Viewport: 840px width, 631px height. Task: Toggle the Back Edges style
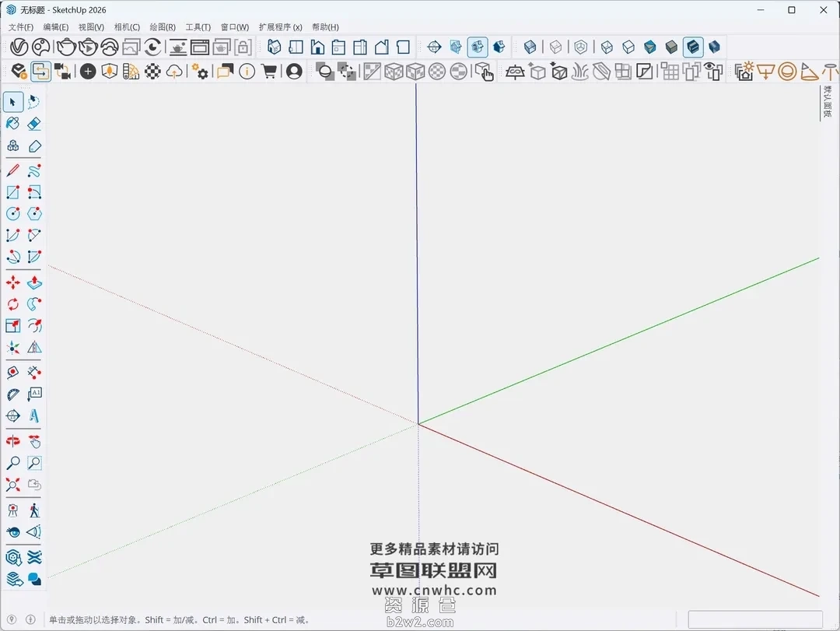555,47
